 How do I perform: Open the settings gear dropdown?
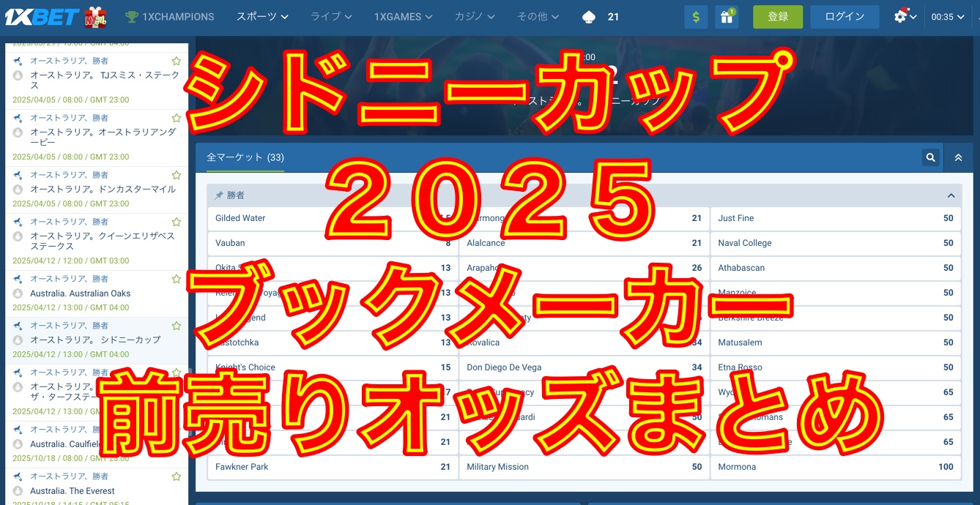point(905,16)
